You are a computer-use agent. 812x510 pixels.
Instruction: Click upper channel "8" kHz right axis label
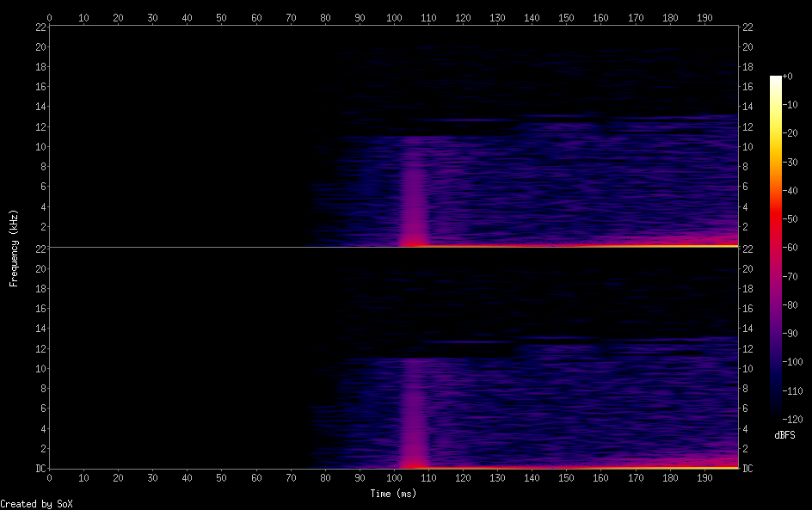[x=745, y=167]
